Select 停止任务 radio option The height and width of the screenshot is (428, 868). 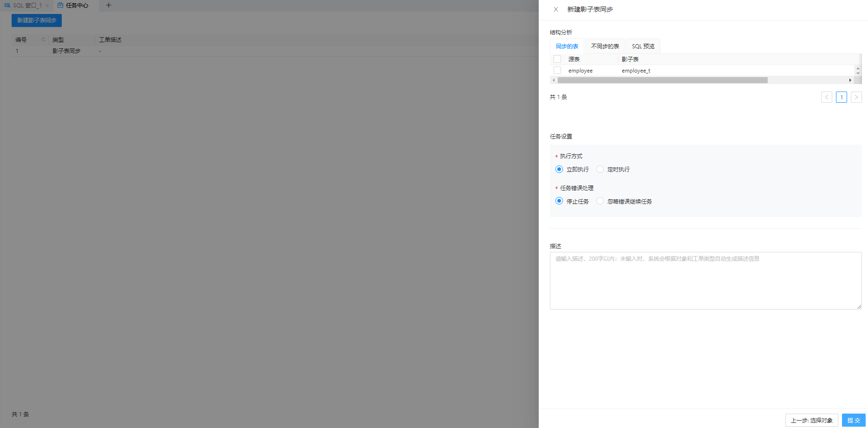click(x=559, y=201)
